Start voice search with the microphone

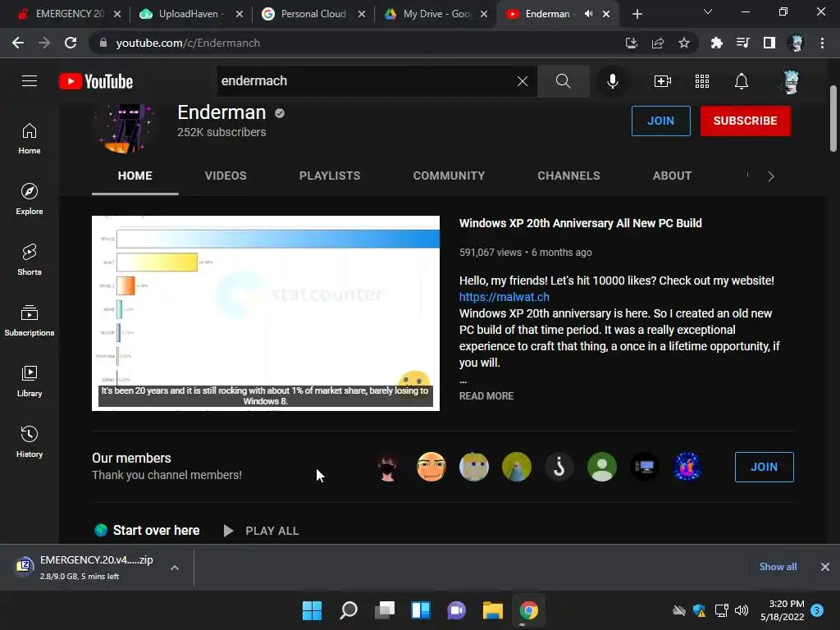tap(612, 81)
